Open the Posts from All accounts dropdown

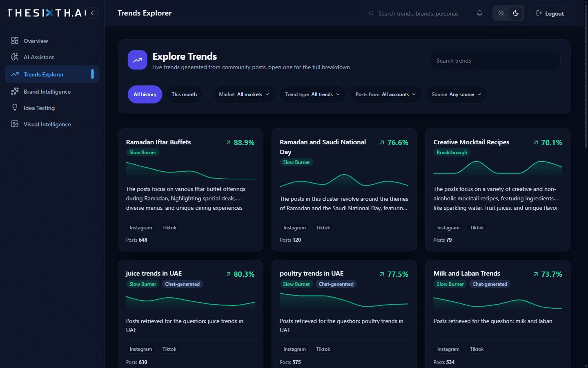click(386, 94)
